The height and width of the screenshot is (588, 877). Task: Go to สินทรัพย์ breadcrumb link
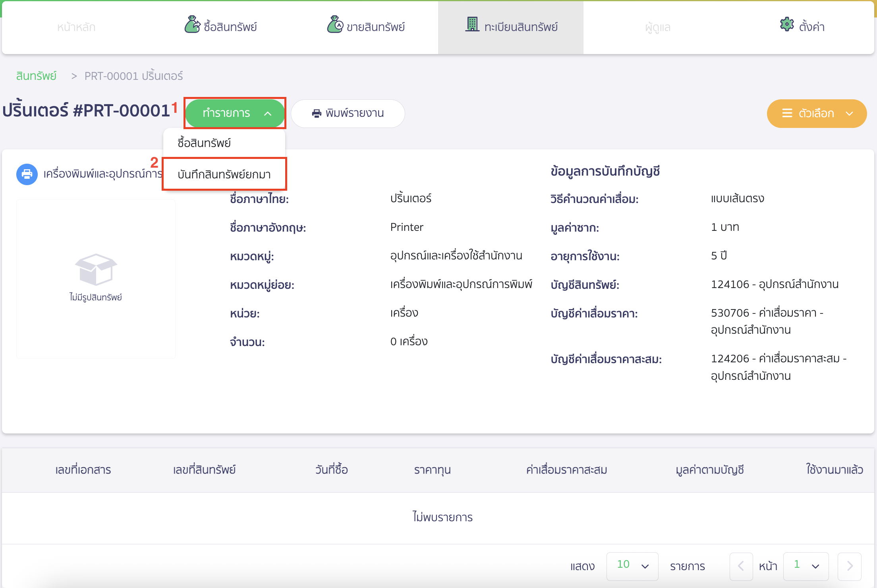[36, 76]
